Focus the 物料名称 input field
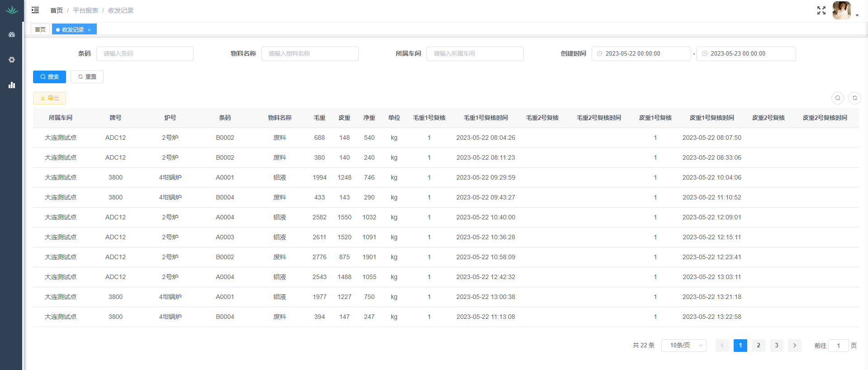 [310, 53]
